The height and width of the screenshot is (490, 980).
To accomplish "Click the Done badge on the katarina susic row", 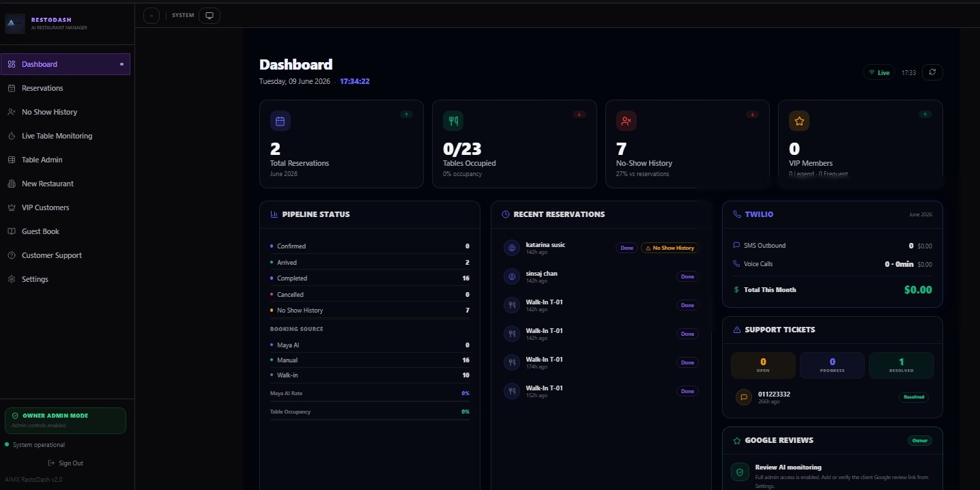I will pyautogui.click(x=626, y=248).
